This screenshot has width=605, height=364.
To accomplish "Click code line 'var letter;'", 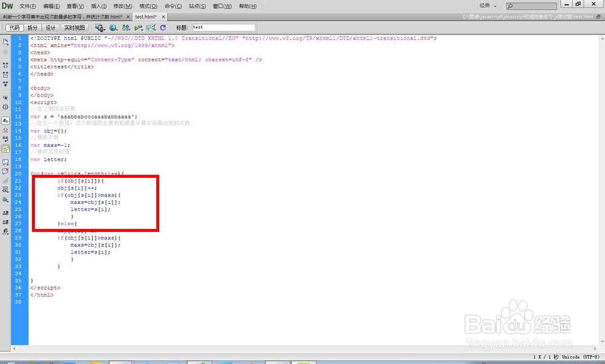I will point(48,159).
